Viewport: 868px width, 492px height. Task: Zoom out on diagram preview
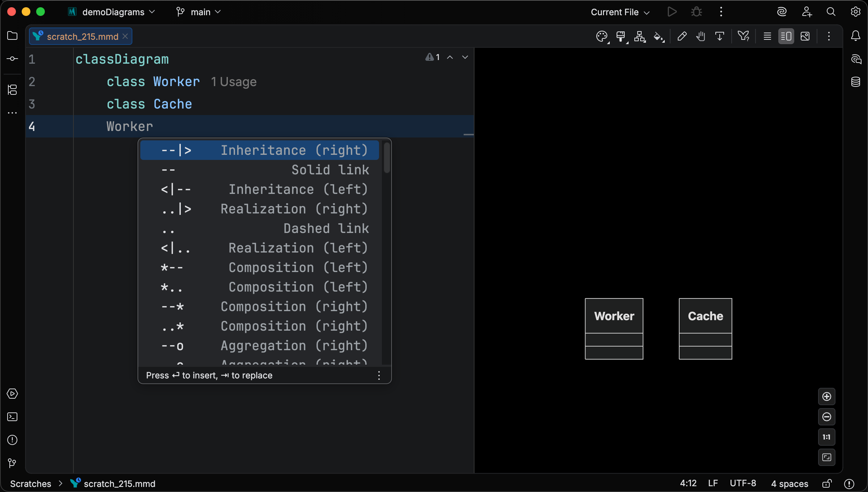[827, 417]
